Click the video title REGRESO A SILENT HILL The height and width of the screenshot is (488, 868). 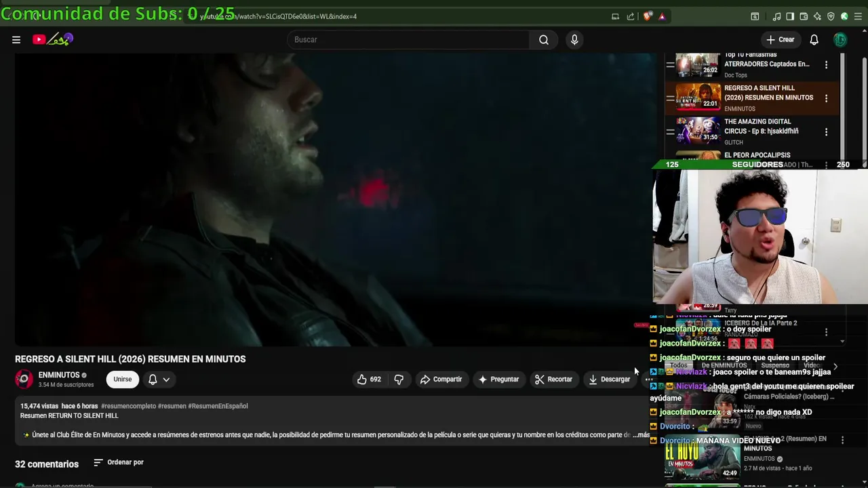pyautogui.click(x=130, y=359)
